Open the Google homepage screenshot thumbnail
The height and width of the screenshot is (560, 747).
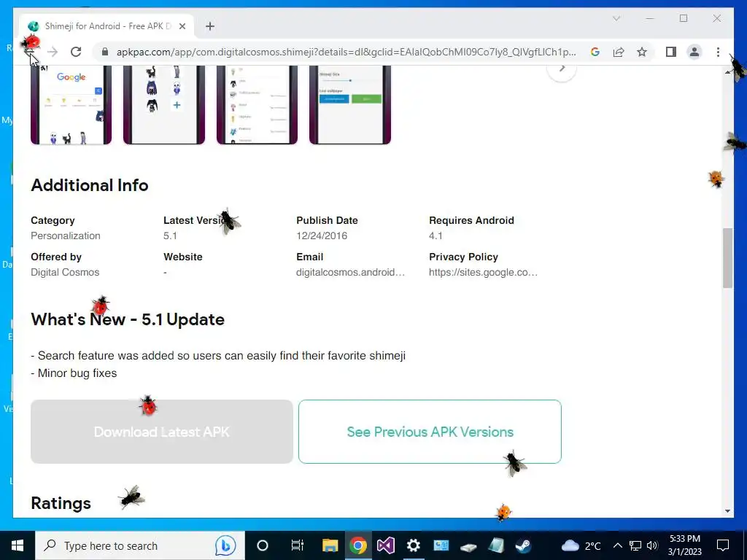71,105
